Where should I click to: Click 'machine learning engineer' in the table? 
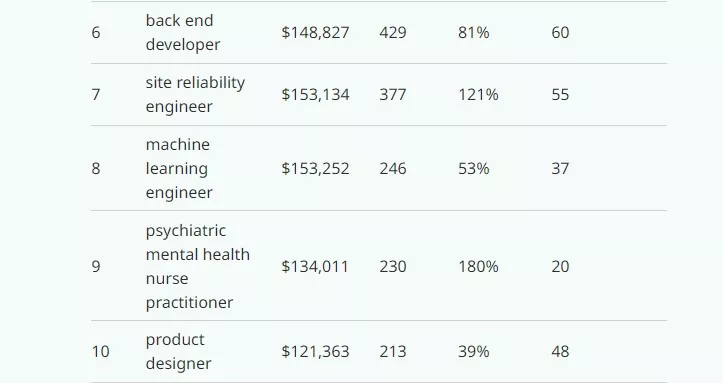[179, 168]
